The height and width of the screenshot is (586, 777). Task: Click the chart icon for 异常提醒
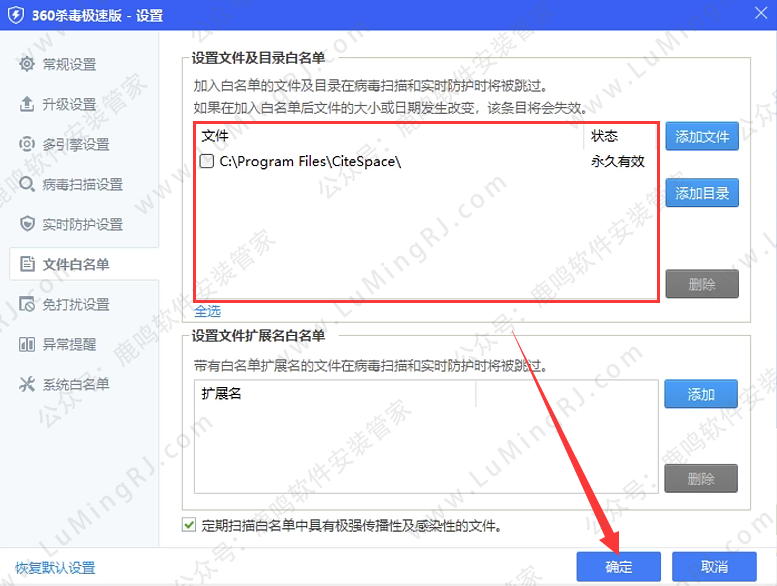(x=27, y=344)
